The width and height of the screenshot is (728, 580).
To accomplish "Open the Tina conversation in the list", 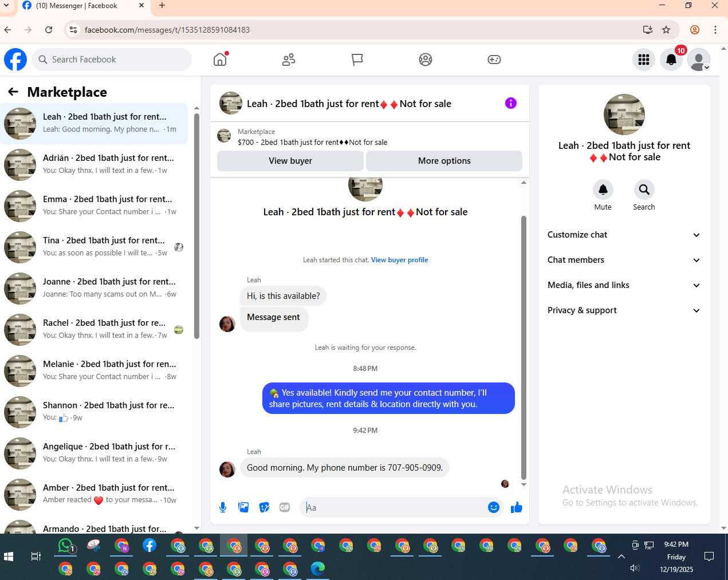I will (94, 247).
